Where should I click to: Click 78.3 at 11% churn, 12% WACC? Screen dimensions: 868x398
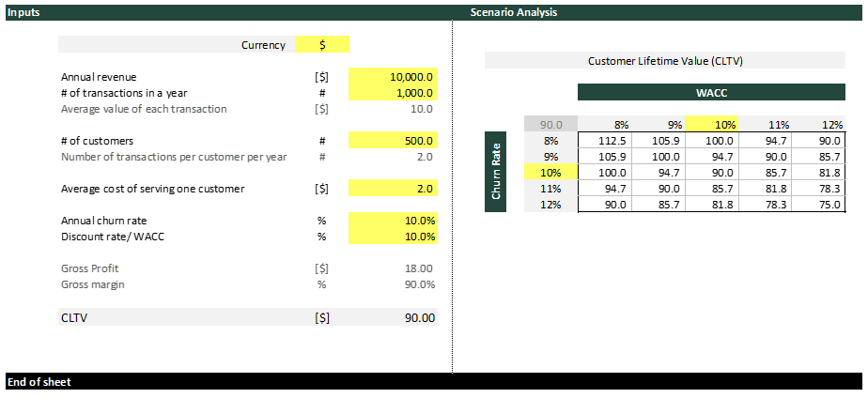click(x=818, y=189)
